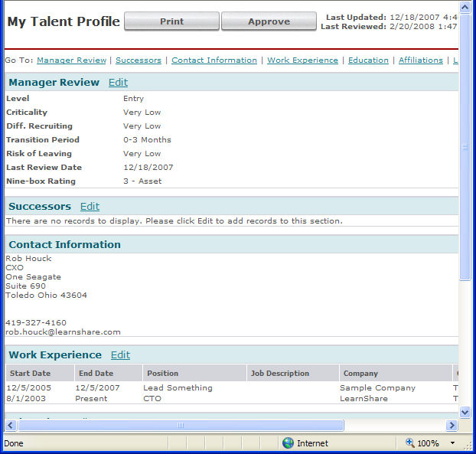Click horizontal scrollbar left arrow
476x454 pixels.
[11, 425]
